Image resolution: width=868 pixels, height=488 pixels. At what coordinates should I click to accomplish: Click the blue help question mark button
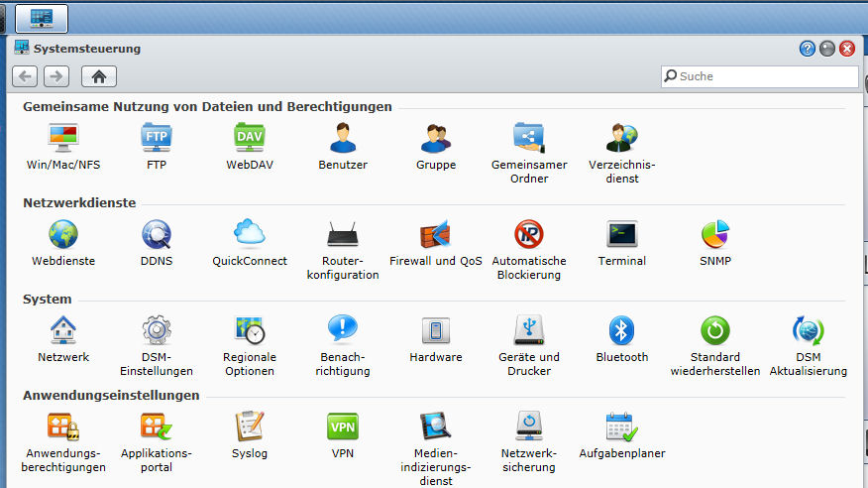coord(808,48)
